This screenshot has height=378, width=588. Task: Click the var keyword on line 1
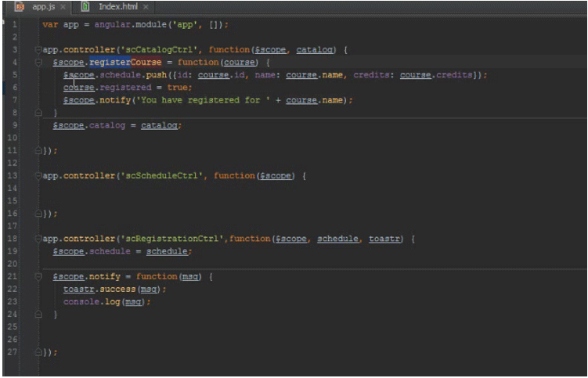[50, 25]
